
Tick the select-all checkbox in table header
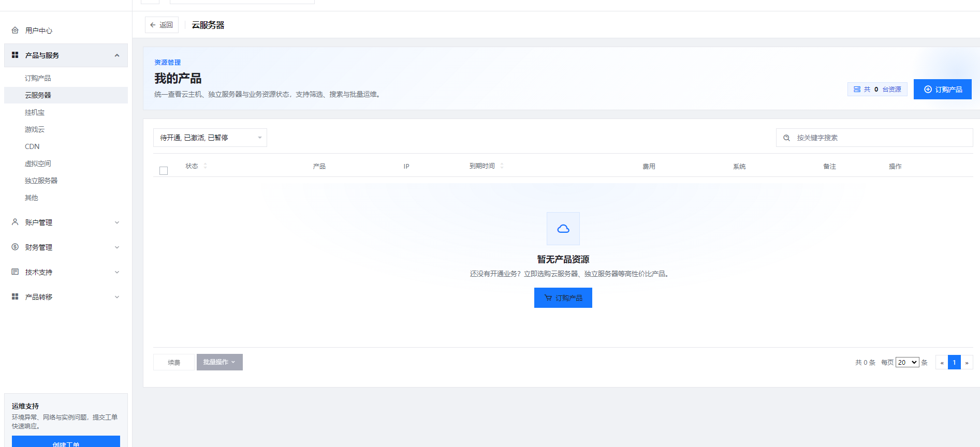tap(164, 171)
